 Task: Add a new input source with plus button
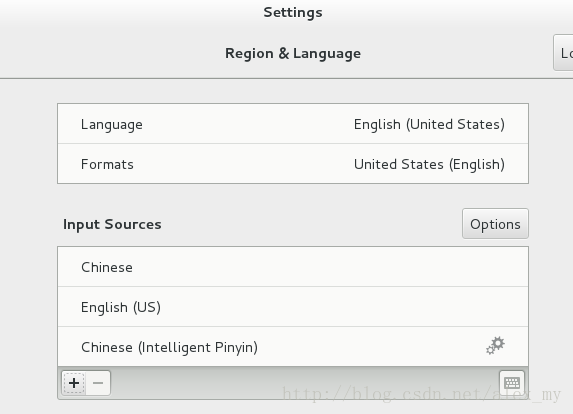(74, 383)
